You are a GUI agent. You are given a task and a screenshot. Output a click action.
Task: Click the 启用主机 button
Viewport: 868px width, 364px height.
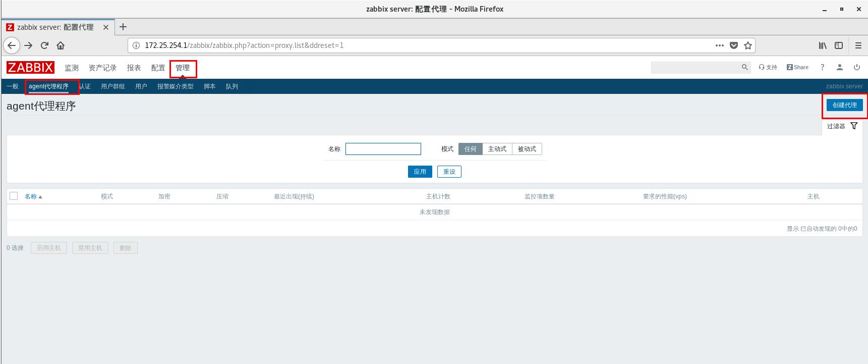(49, 248)
